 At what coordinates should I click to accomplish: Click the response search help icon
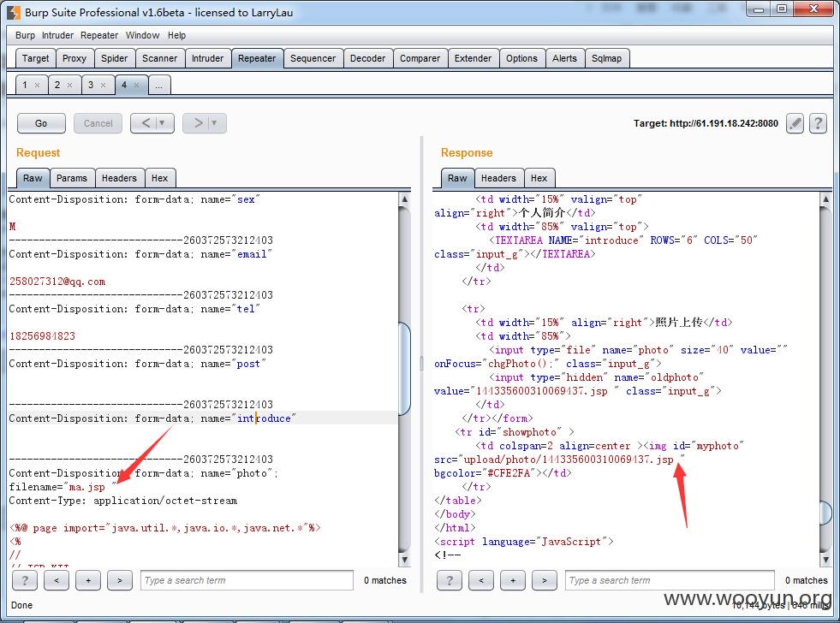449,580
